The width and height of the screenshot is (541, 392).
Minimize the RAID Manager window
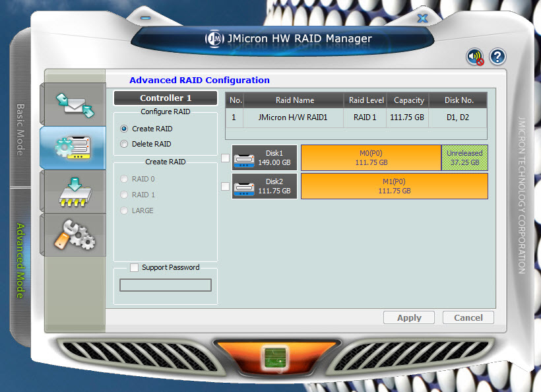(x=146, y=18)
